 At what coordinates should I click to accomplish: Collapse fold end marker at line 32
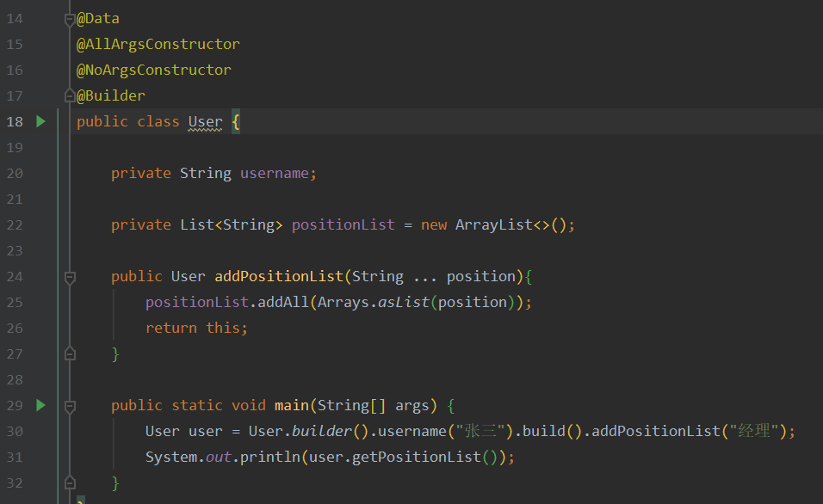pyautogui.click(x=70, y=482)
